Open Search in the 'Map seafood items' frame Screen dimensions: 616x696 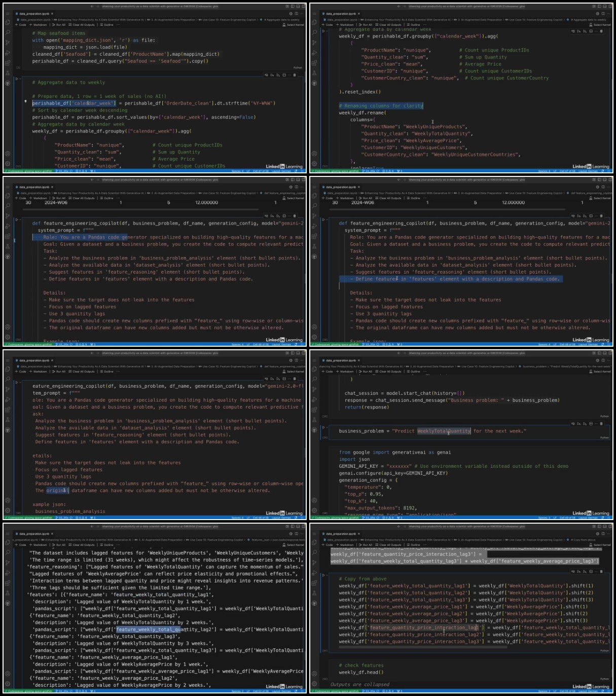click(8, 32)
